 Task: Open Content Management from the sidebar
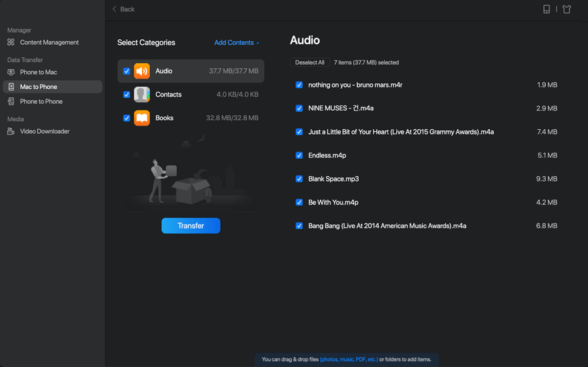(49, 42)
